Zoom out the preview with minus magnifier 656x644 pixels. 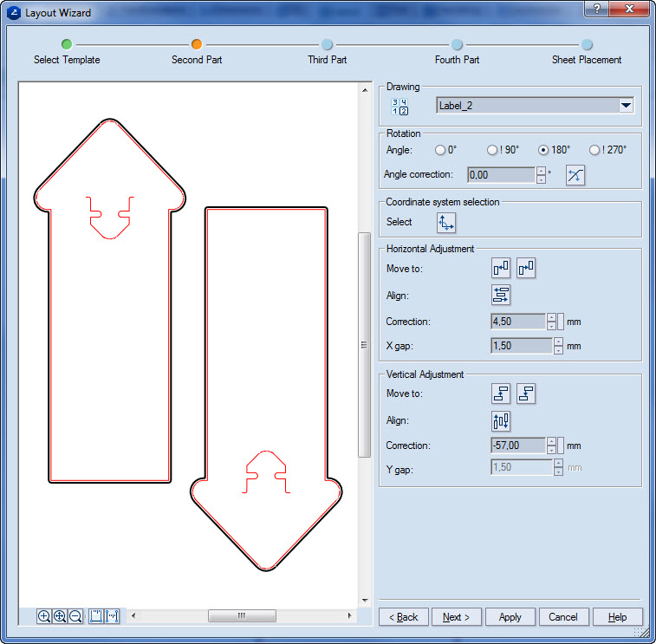[x=75, y=616]
